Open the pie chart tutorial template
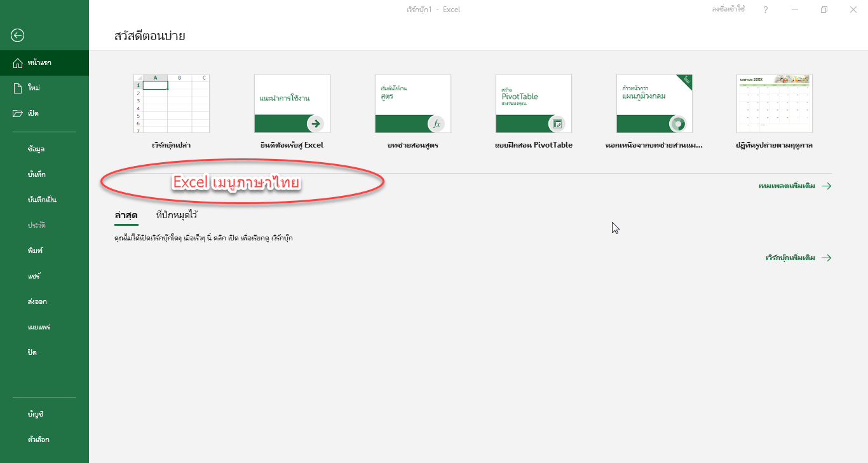This screenshot has height=463, width=868. [654, 104]
